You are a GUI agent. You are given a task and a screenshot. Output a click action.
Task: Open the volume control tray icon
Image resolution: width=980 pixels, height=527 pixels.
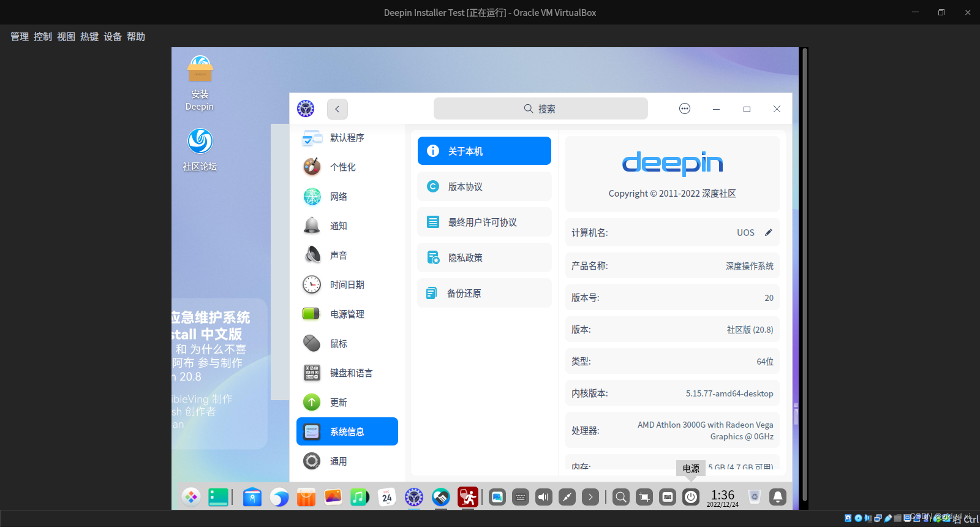(x=544, y=497)
